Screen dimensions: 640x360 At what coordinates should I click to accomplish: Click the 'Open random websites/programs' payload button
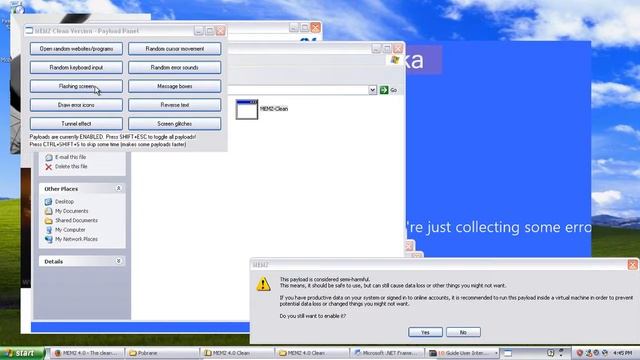[76, 49]
